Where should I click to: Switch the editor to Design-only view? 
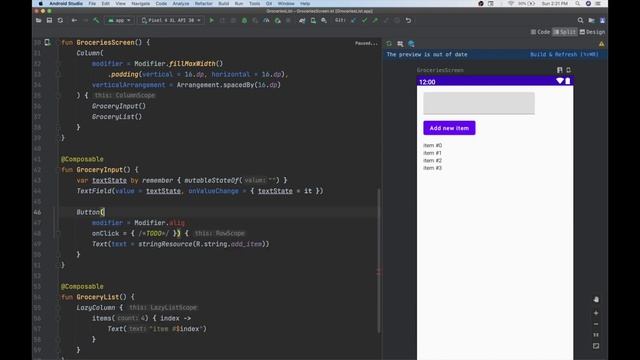tap(592, 32)
